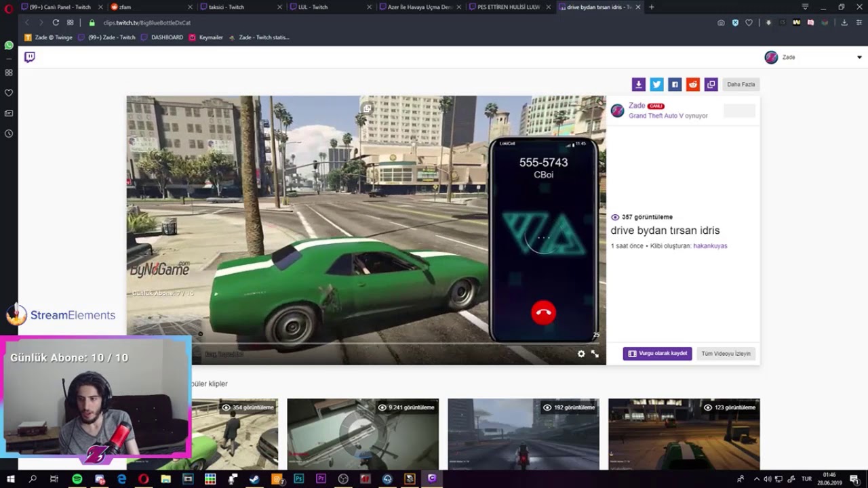Open WhatsApp in the Opera sidebar
This screenshot has height=488, width=868.
pos(9,45)
